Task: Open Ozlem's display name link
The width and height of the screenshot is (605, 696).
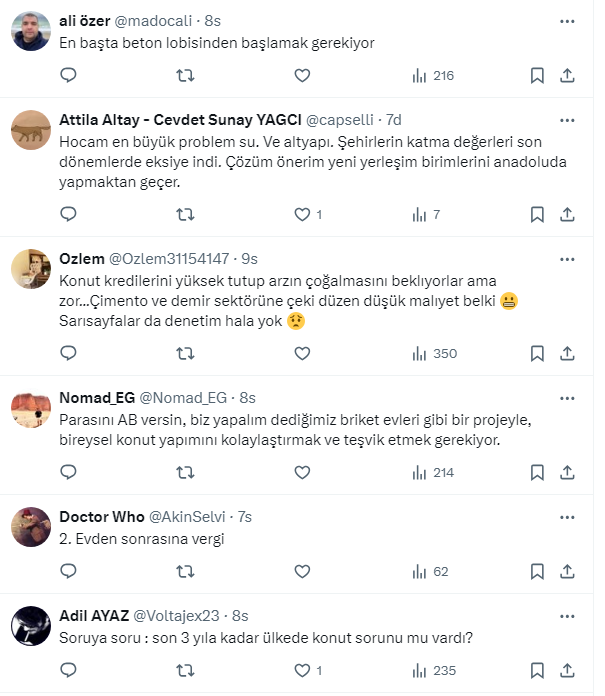Action: coord(82,259)
